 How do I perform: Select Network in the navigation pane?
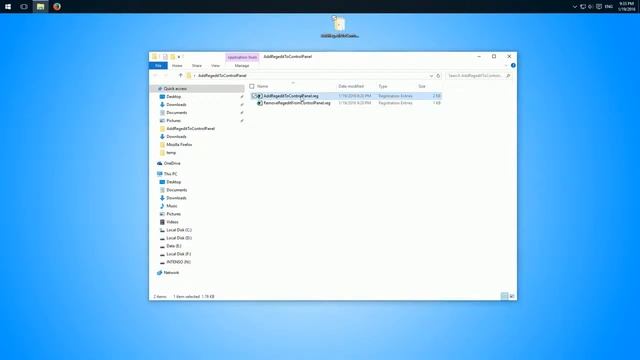click(x=171, y=273)
